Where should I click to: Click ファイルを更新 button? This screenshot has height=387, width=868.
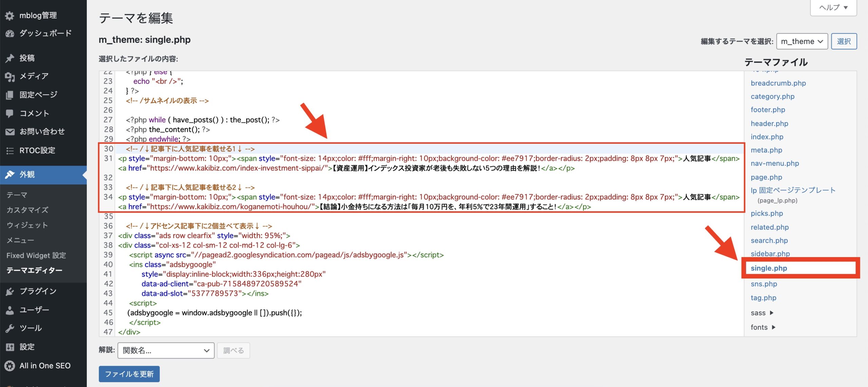129,374
